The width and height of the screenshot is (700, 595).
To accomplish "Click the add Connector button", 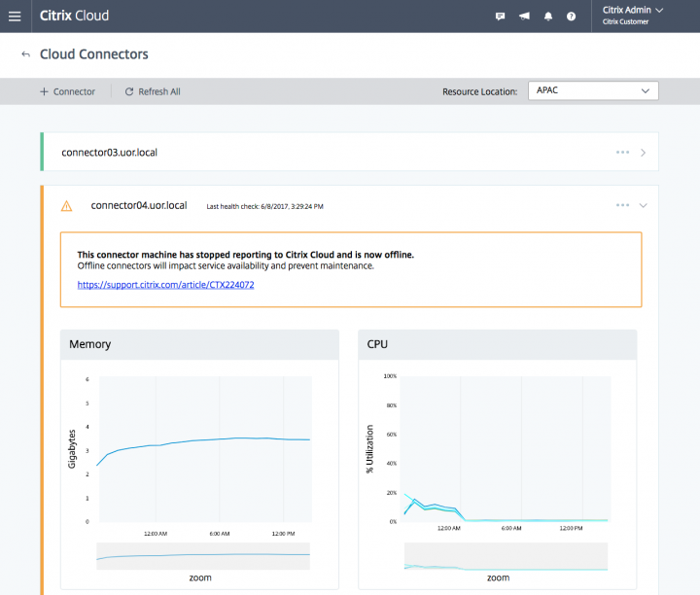I will tap(67, 91).
